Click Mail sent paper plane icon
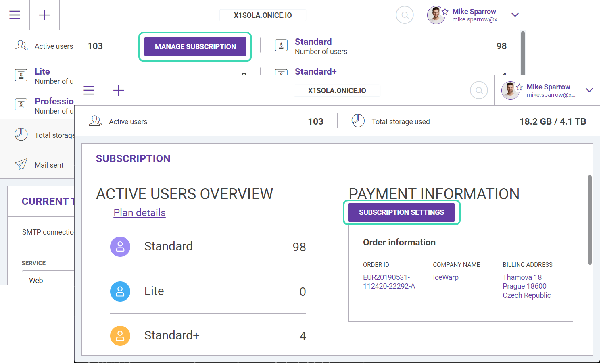The height and width of the screenshot is (364, 601). pyautogui.click(x=21, y=164)
